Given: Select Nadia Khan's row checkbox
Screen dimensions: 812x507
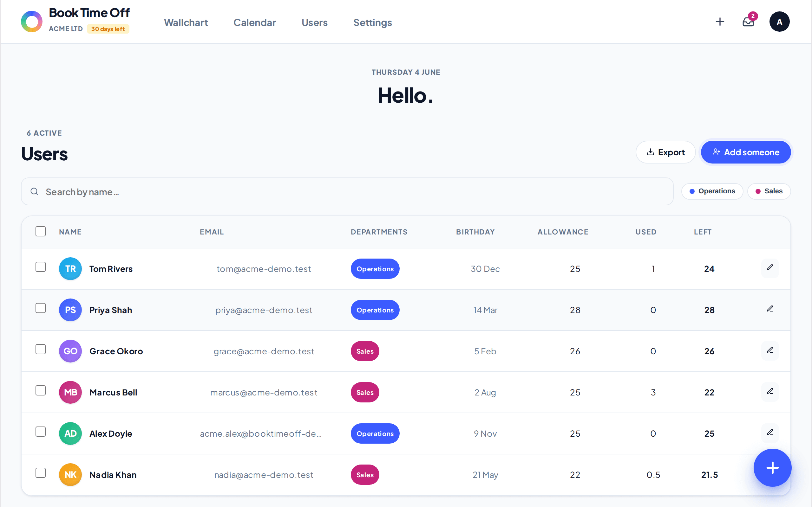Looking at the screenshot, I should [x=41, y=473].
